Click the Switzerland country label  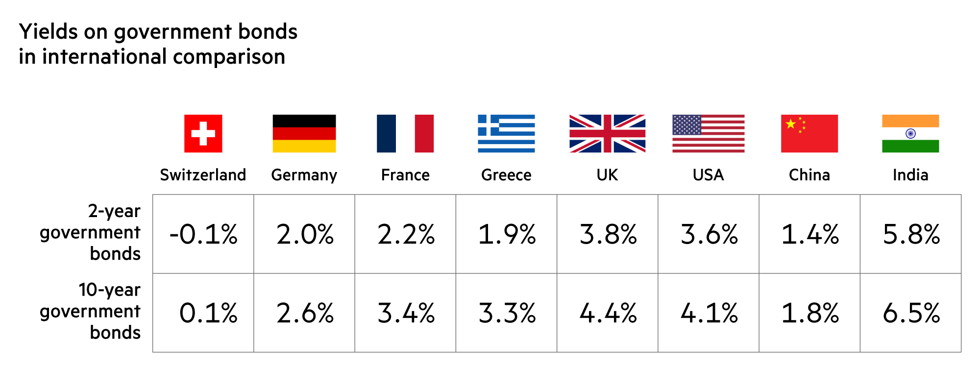pos(203,175)
